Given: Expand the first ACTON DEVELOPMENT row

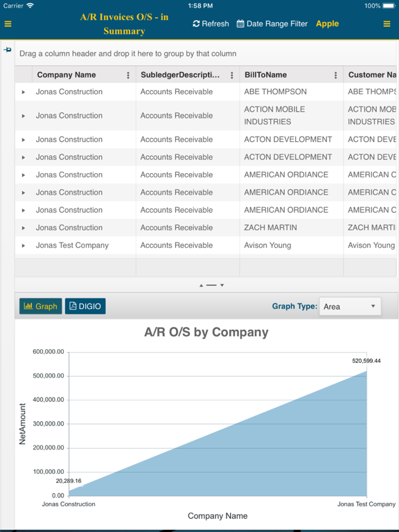Looking at the screenshot, I should click(x=24, y=139).
